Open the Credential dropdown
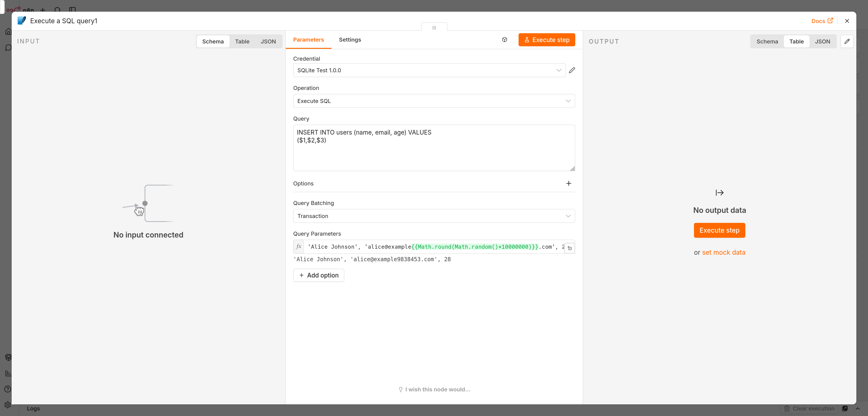The width and height of the screenshot is (868, 416). tap(429, 70)
